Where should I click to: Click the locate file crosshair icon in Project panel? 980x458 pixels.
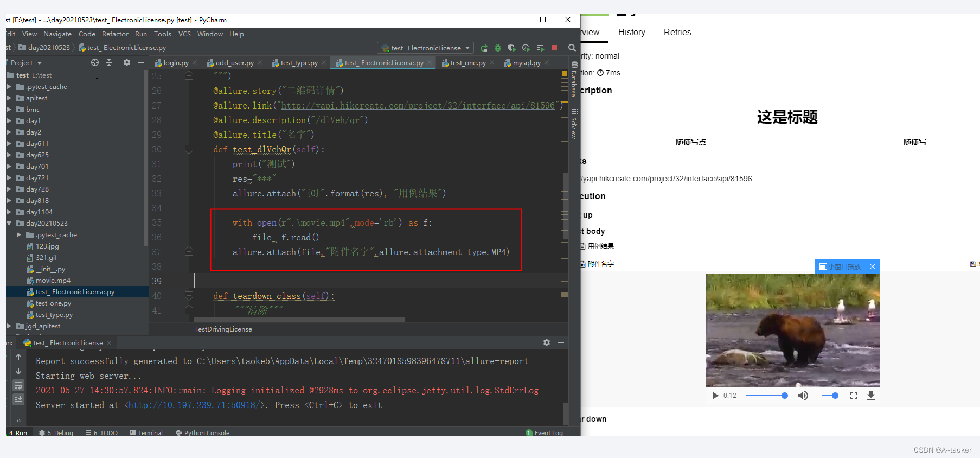(95, 62)
